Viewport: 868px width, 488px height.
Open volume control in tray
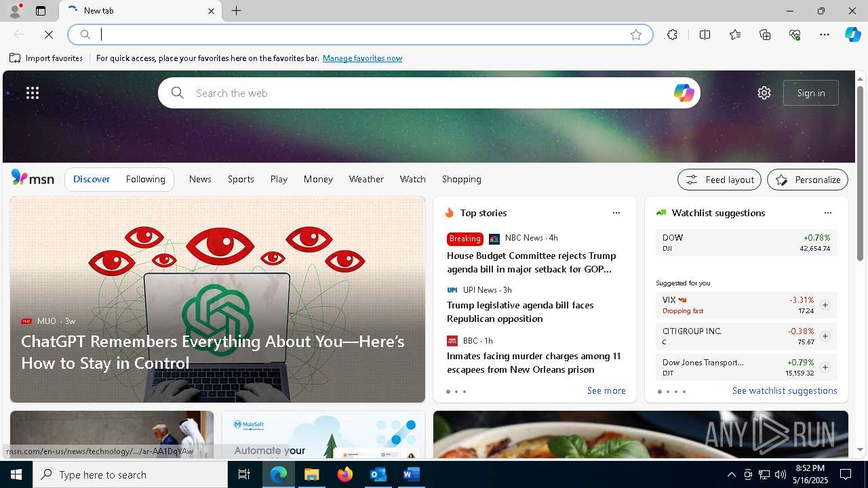tap(781, 474)
